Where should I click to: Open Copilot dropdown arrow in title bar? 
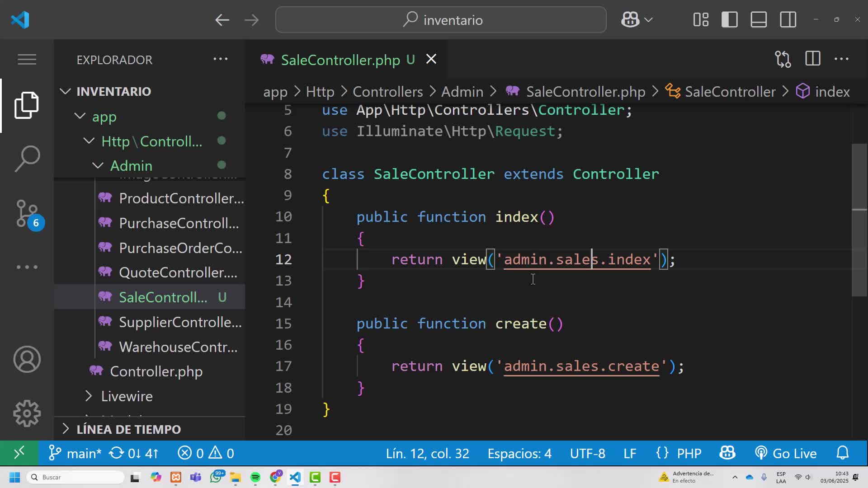coord(649,20)
